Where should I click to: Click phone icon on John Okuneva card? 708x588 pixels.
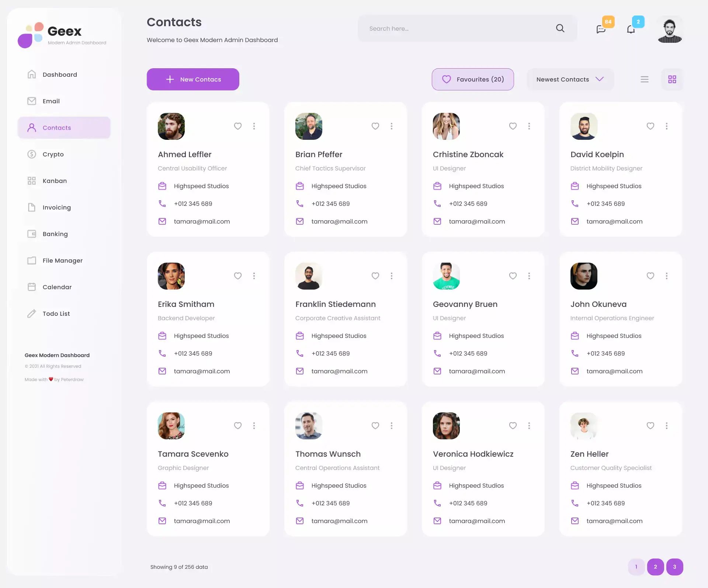click(x=575, y=353)
